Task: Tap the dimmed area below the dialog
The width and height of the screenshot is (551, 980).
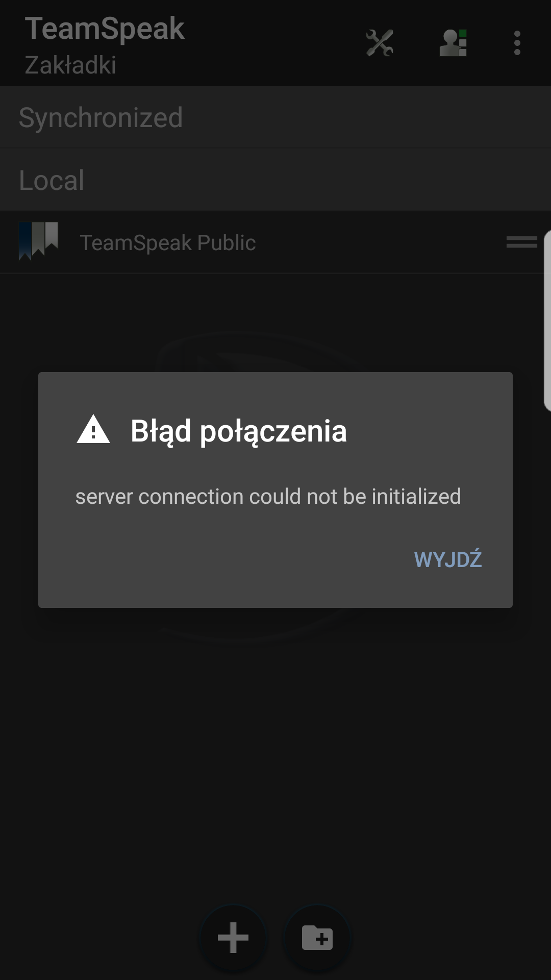Action: pos(275,755)
